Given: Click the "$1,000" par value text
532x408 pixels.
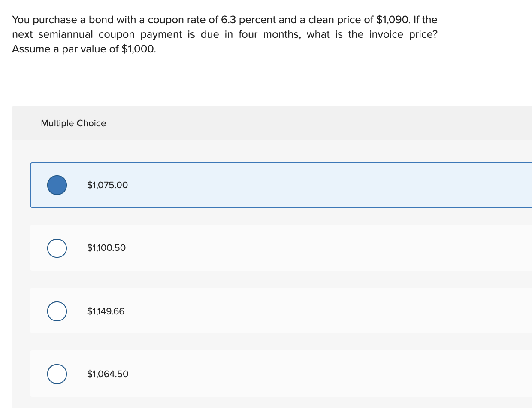Looking at the screenshot, I should 139,49.
